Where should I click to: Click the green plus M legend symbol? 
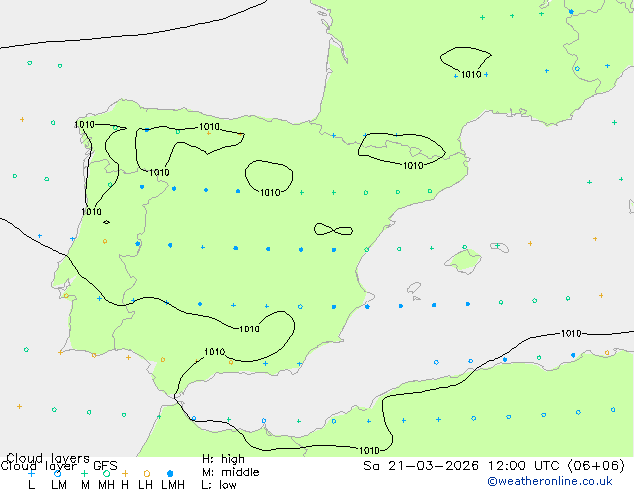coord(84,473)
